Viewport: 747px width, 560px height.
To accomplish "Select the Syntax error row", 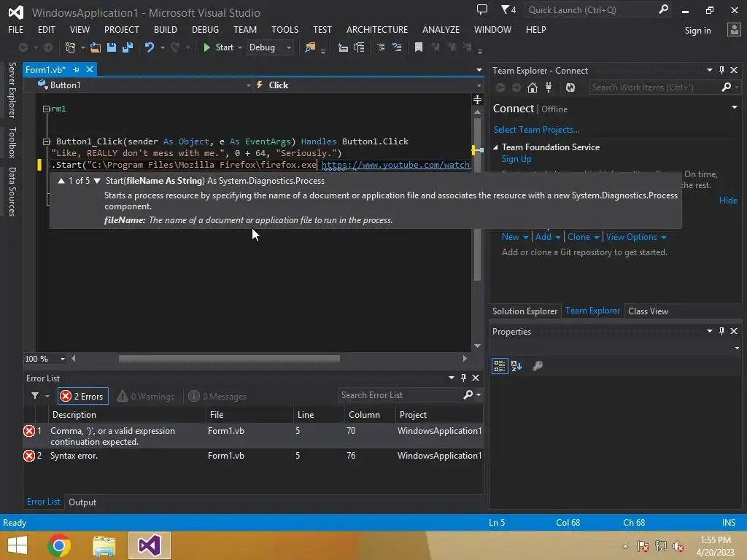I will [x=253, y=456].
